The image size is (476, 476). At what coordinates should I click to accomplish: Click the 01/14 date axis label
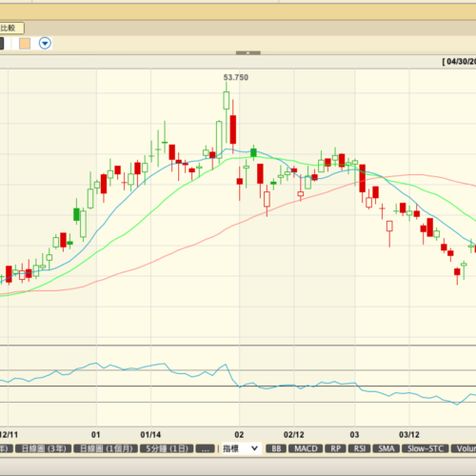click(150, 435)
